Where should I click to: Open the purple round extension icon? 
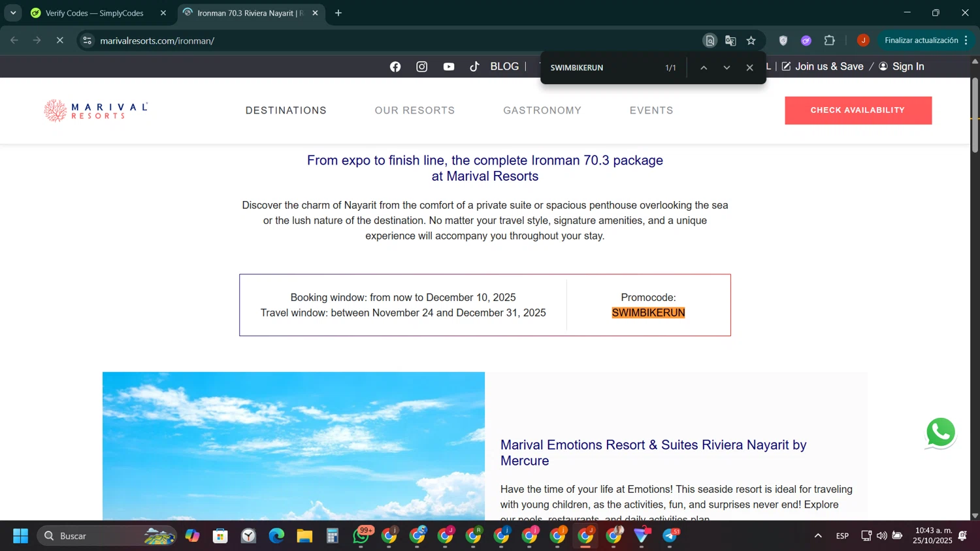coord(806,40)
